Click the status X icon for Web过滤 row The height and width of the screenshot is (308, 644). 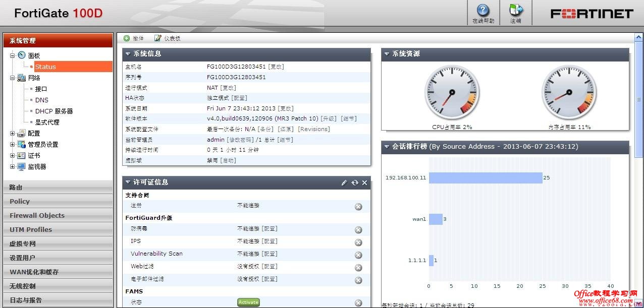pyautogui.click(x=358, y=268)
